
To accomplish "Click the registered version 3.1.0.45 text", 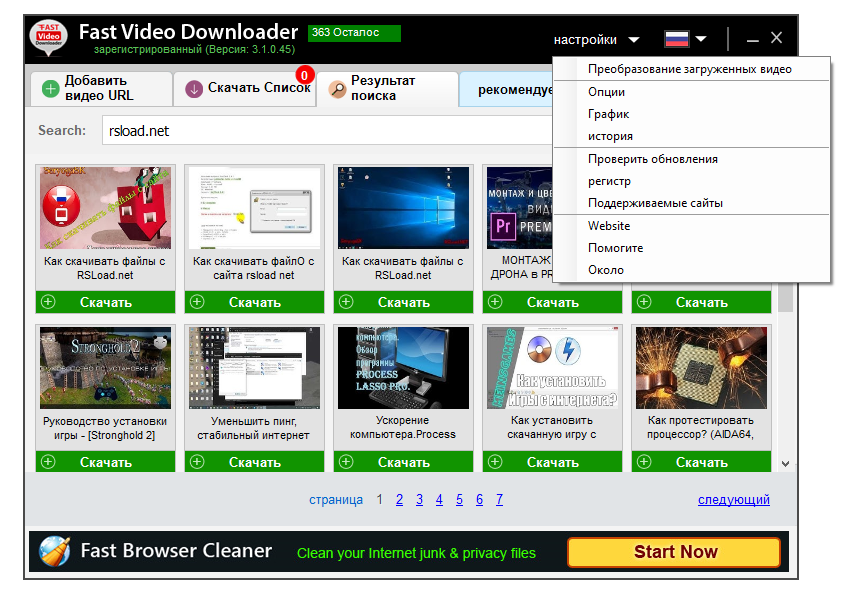I will pos(194,50).
